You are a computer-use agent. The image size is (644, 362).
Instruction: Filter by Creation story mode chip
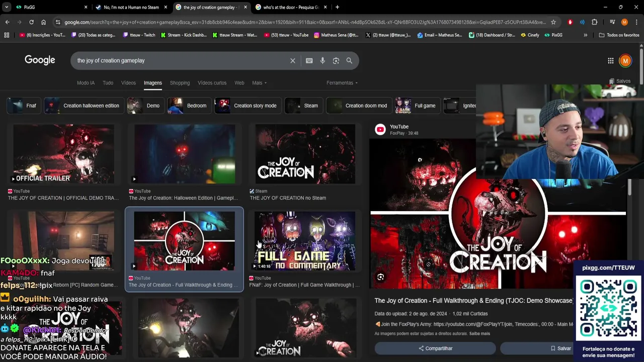[248, 106]
